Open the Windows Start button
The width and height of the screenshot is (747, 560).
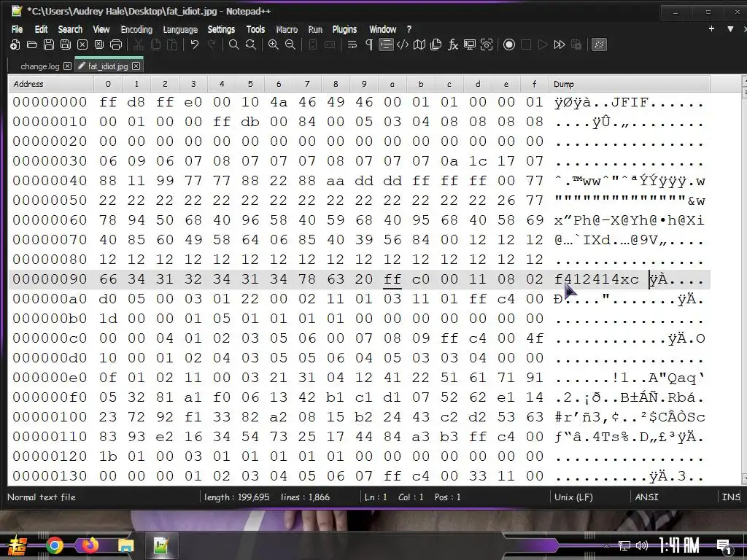18,545
